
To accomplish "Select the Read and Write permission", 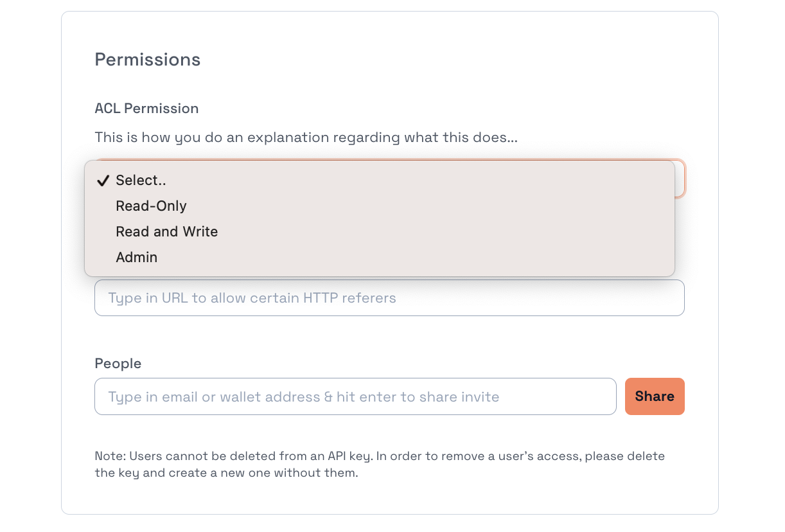I will [166, 232].
